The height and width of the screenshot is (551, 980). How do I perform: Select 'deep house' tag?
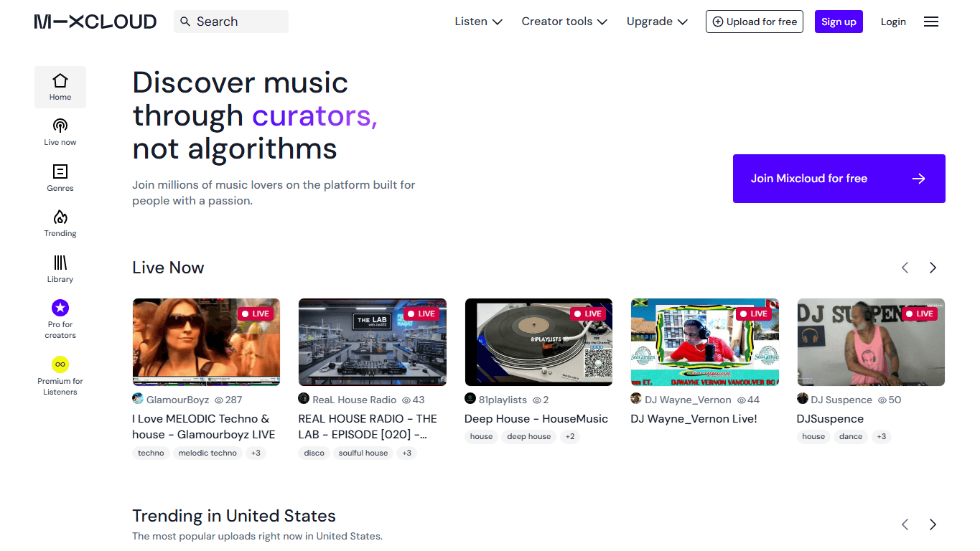(x=528, y=436)
